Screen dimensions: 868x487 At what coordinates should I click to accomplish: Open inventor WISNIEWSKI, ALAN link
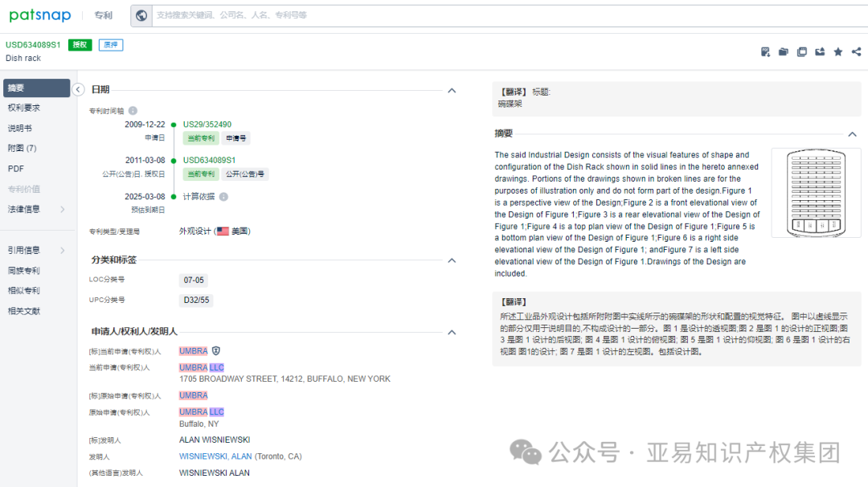click(x=215, y=456)
